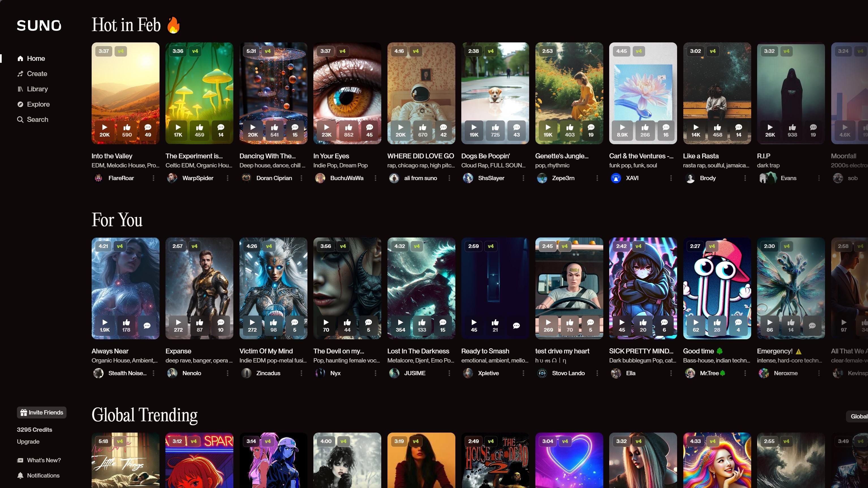Screen dimensions: 868x488
Task: Go to Create in sidebar
Action: [x=37, y=74]
